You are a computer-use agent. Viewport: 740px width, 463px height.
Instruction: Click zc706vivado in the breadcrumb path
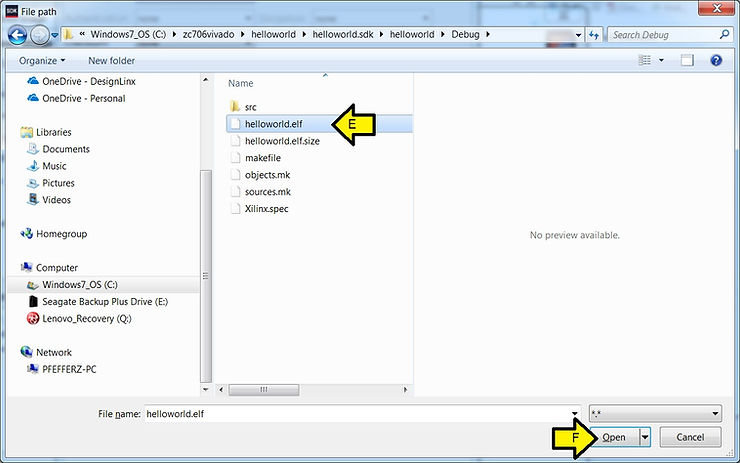208,34
